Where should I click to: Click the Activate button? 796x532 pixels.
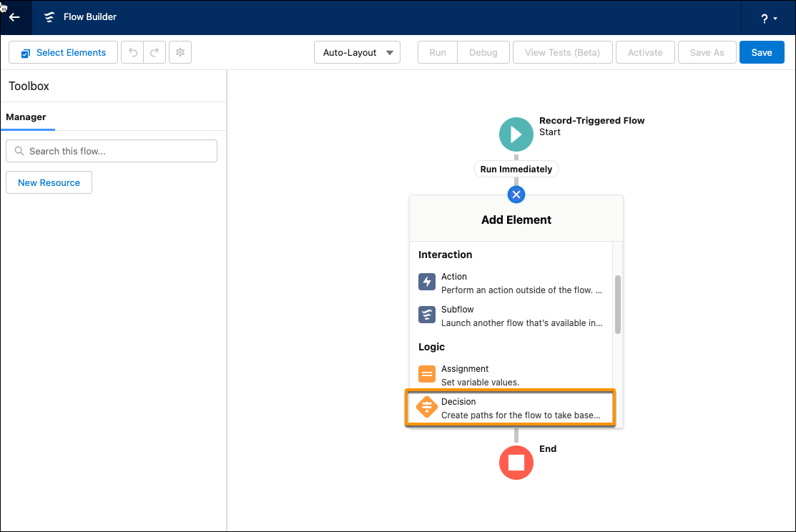pyautogui.click(x=645, y=52)
